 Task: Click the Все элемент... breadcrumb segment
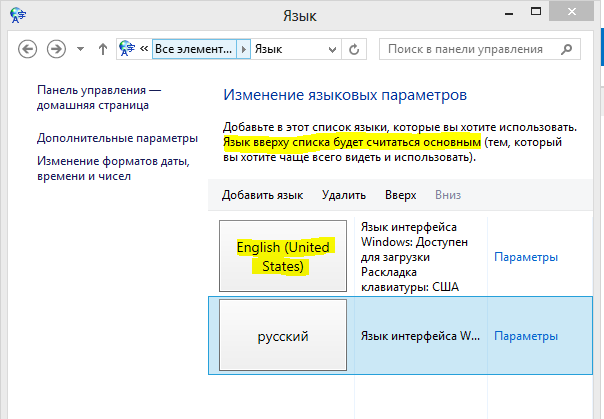point(194,49)
